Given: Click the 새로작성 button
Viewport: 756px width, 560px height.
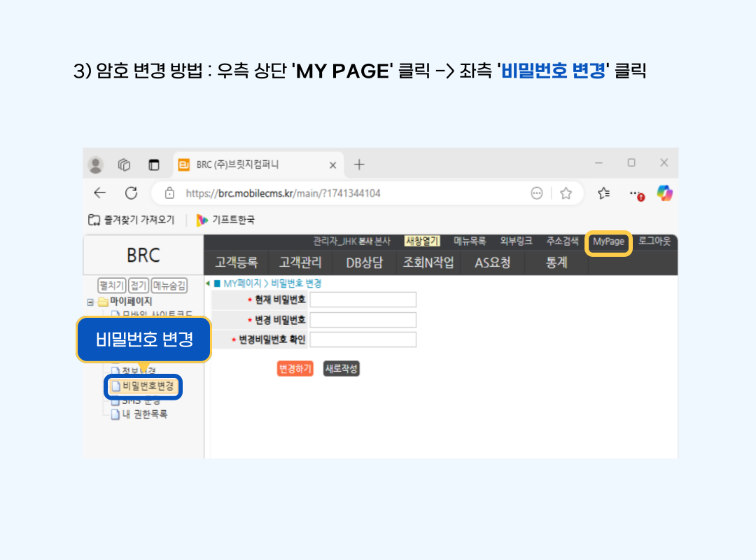Looking at the screenshot, I should coord(341,368).
